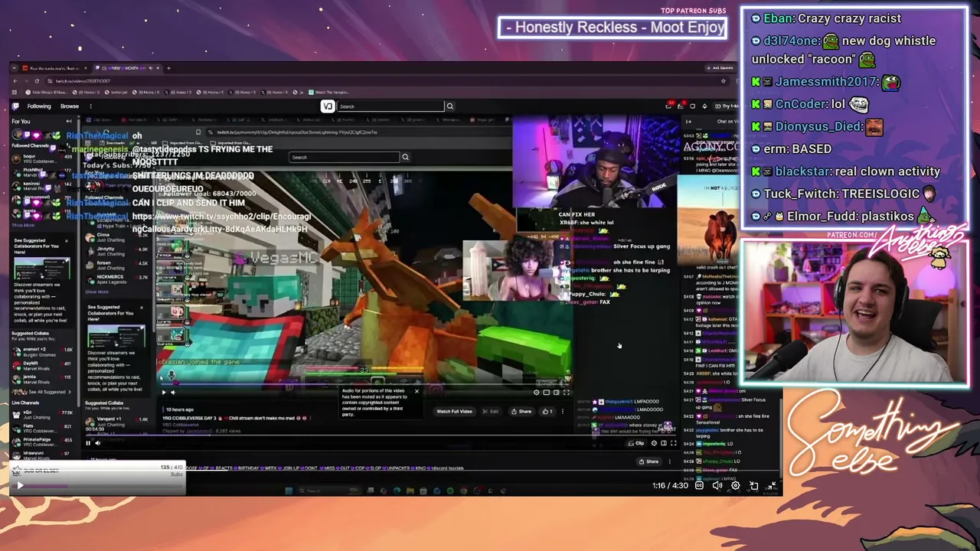Open the three-dot menu beside Browse
Viewport: 980px width, 551px height.
(x=90, y=106)
